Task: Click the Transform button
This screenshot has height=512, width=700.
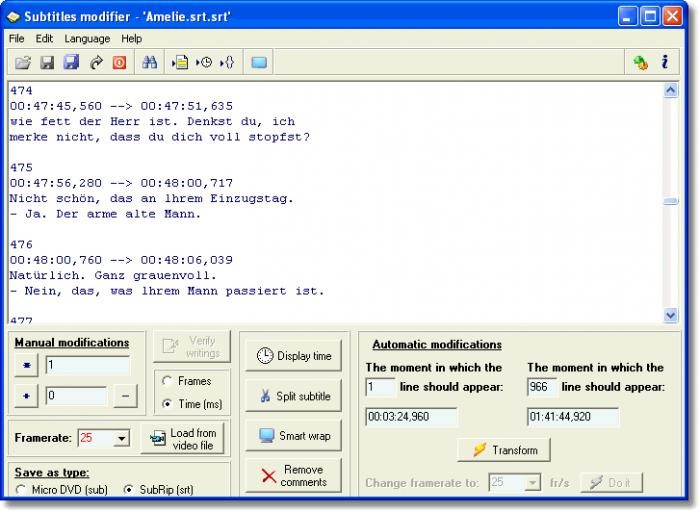Action: click(x=504, y=450)
